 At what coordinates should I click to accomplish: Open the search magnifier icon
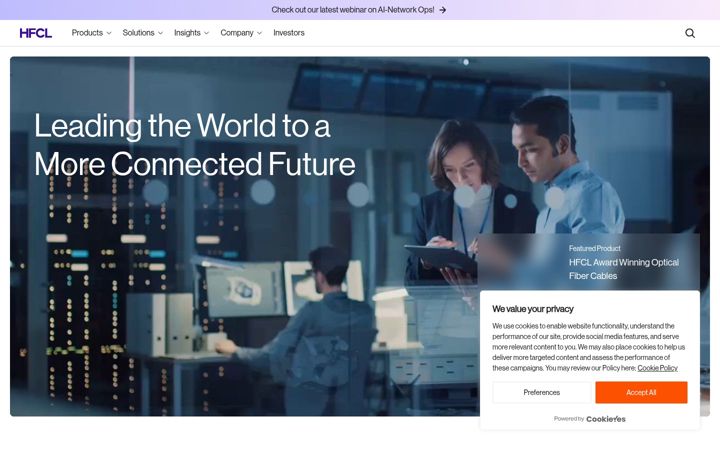point(690,33)
